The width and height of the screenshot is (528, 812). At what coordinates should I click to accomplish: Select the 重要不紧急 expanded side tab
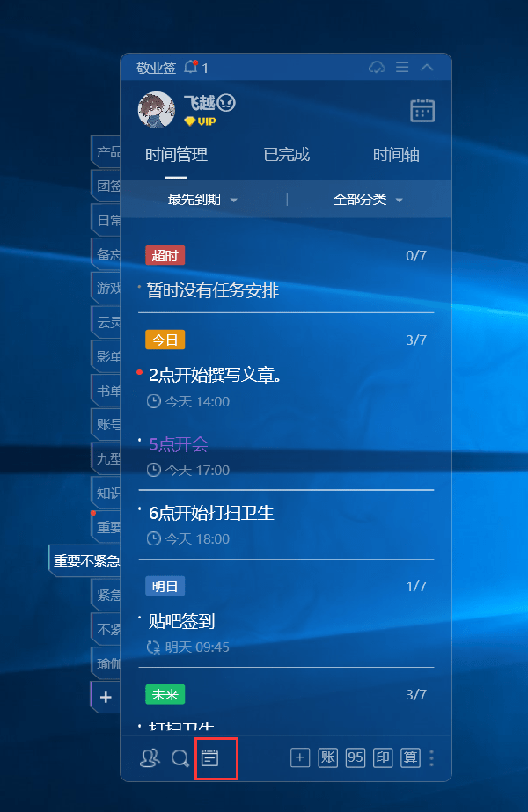point(85,561)
